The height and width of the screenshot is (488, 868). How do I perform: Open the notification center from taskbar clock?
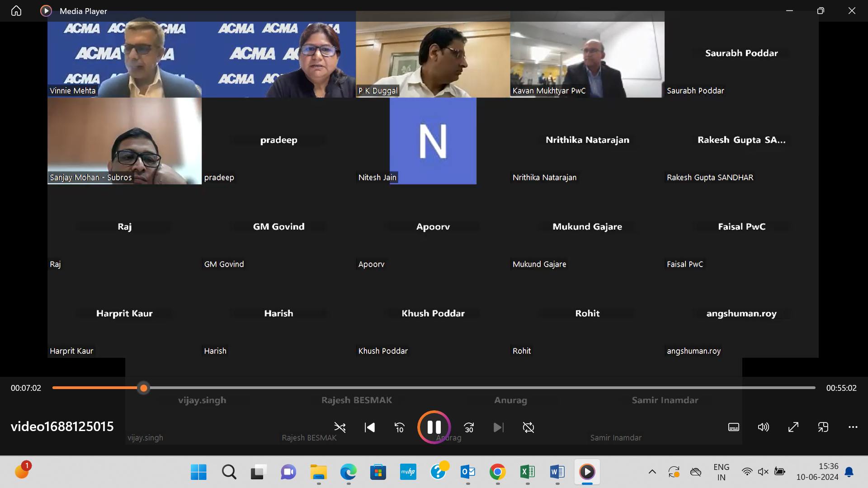click(x=817, y=471)
